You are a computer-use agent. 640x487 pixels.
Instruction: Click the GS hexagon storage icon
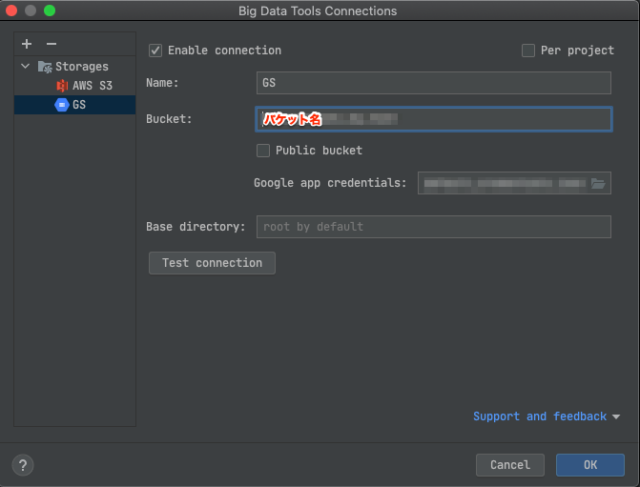point(62,105)
